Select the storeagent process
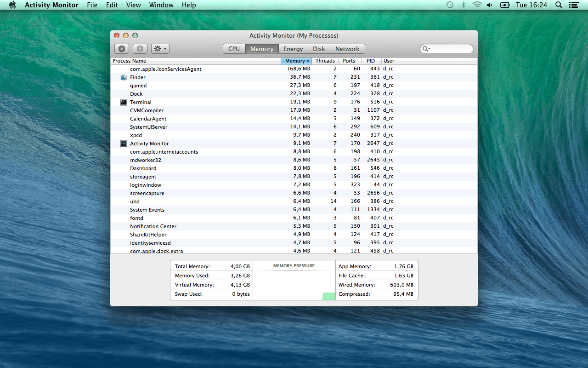This screenshot has height=368, width=588. click(294, 177)
